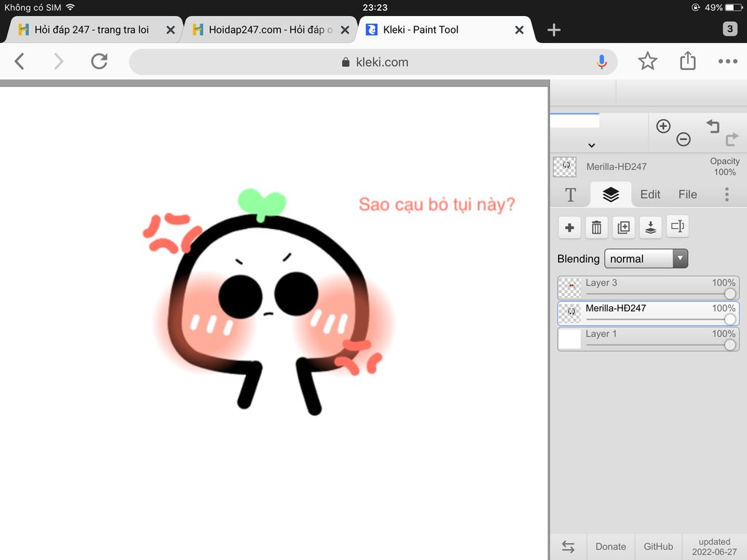Switch to the Hỏi đáp 247 - trang tra loi tab
The width and height of the screenshot is (747, 560).
[91, 29]
